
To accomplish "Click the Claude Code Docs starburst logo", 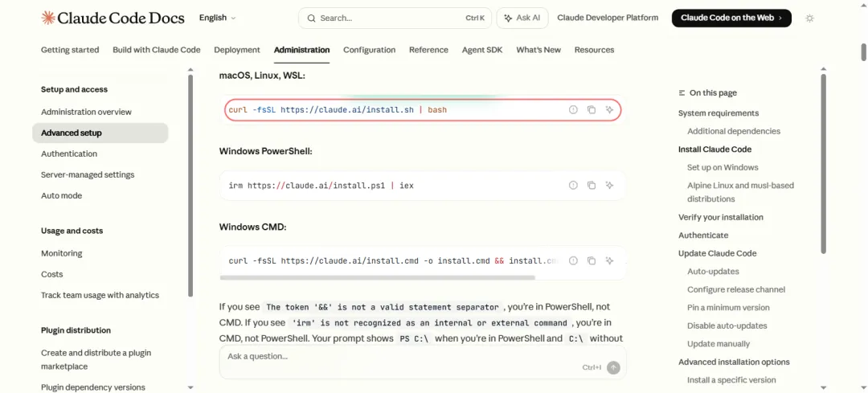I will 48,18.
